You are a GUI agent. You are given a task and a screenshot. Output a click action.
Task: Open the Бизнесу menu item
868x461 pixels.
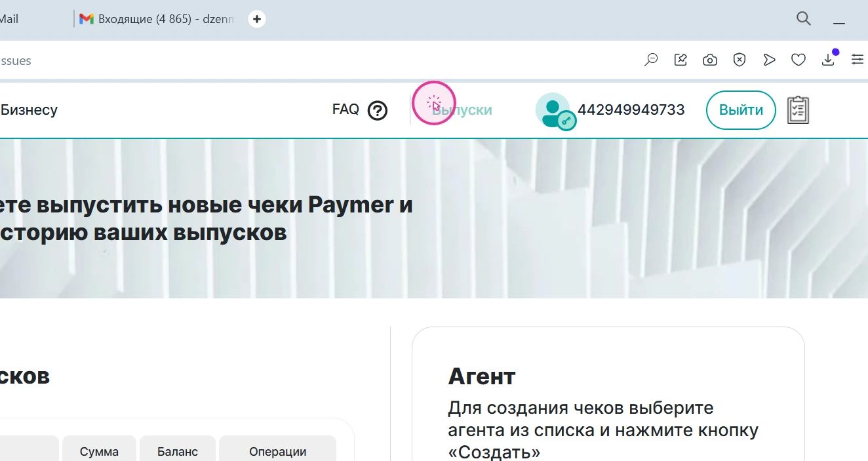[x=29, y=110]
